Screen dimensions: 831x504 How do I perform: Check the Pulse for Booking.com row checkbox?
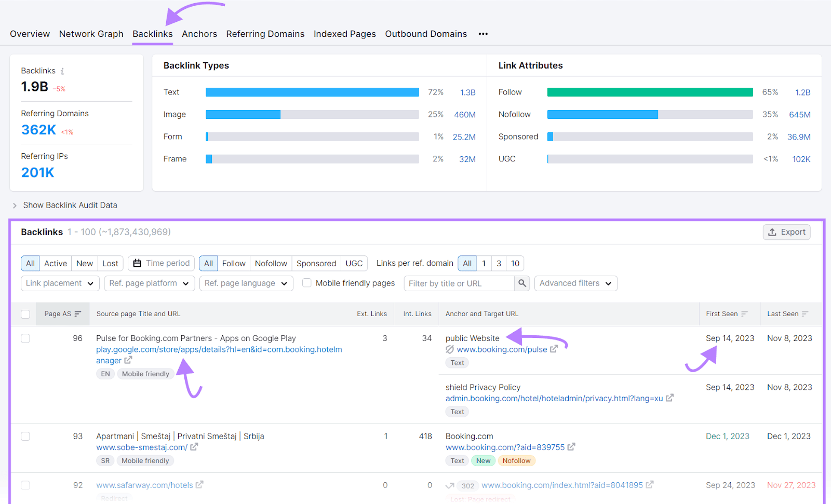(25, 338)
